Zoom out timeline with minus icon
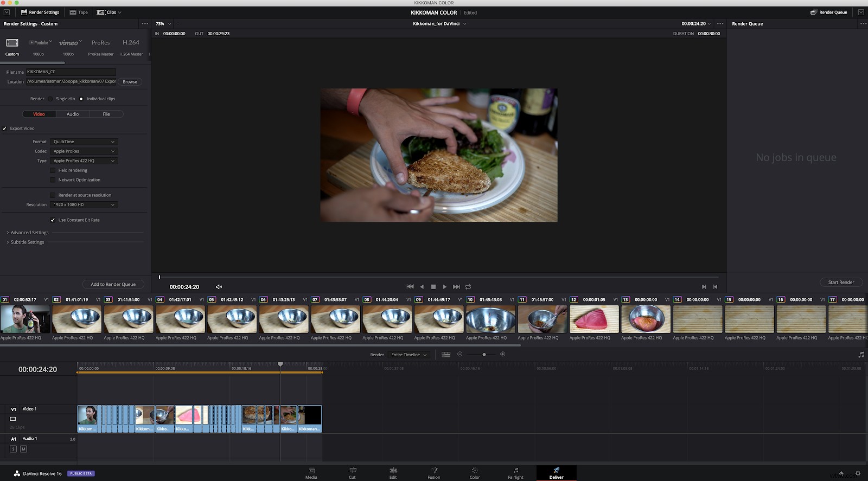This screenshot has width=868, height=481. (x=459, y=354)
